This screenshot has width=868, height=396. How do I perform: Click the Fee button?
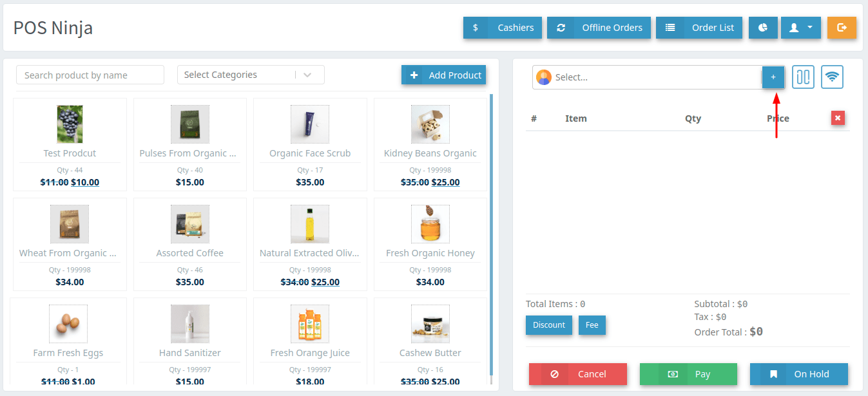point(592,325)
